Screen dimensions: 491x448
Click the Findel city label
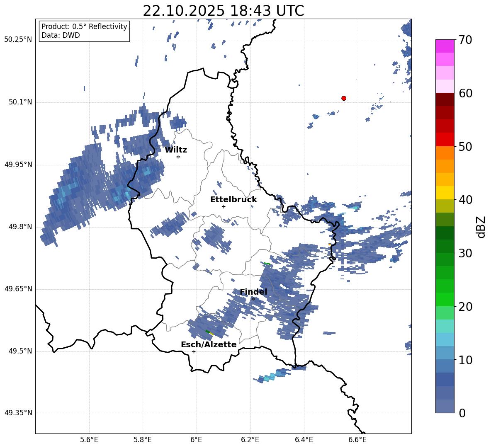[x=253, y=292]
